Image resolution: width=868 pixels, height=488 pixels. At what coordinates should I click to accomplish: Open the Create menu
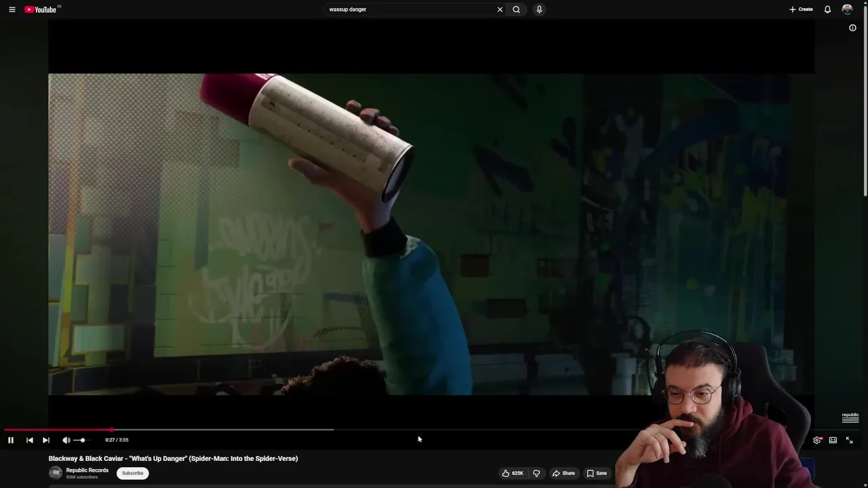pos(801,9)
